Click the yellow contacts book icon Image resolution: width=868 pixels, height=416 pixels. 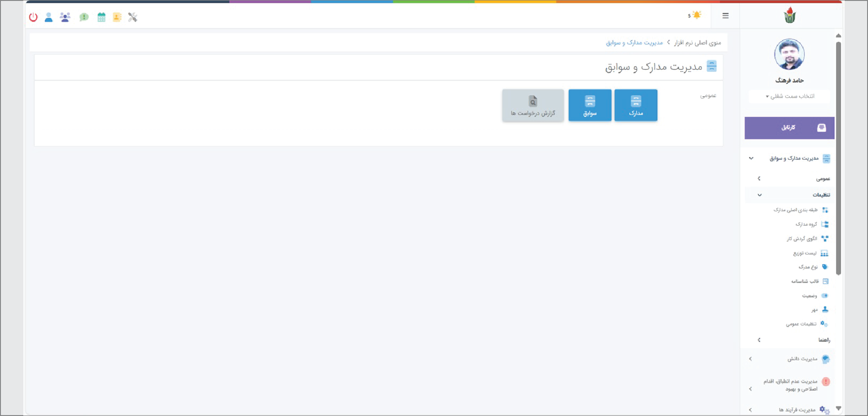117,17
